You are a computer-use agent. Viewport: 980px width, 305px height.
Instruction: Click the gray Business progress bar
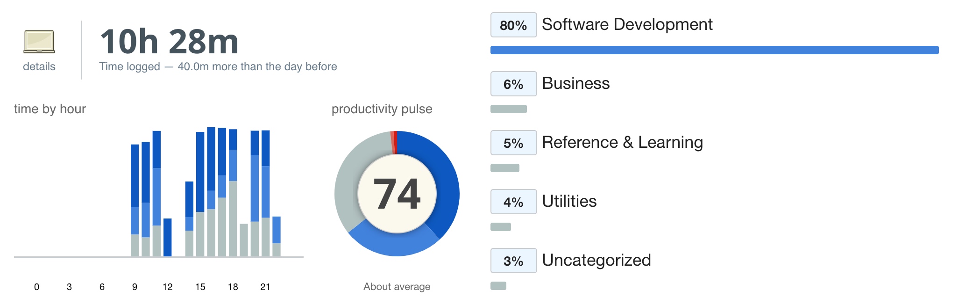[508, 109]
